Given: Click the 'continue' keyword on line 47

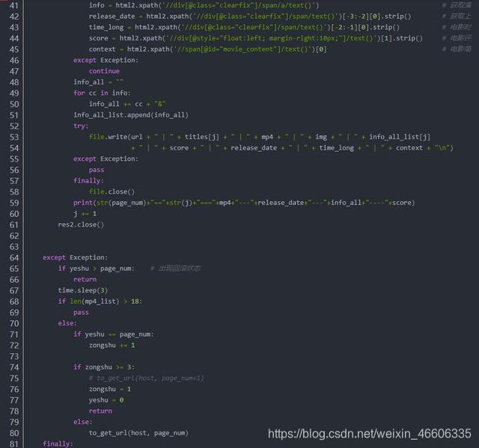Looking at the screenshot, I should coord(104,71).
